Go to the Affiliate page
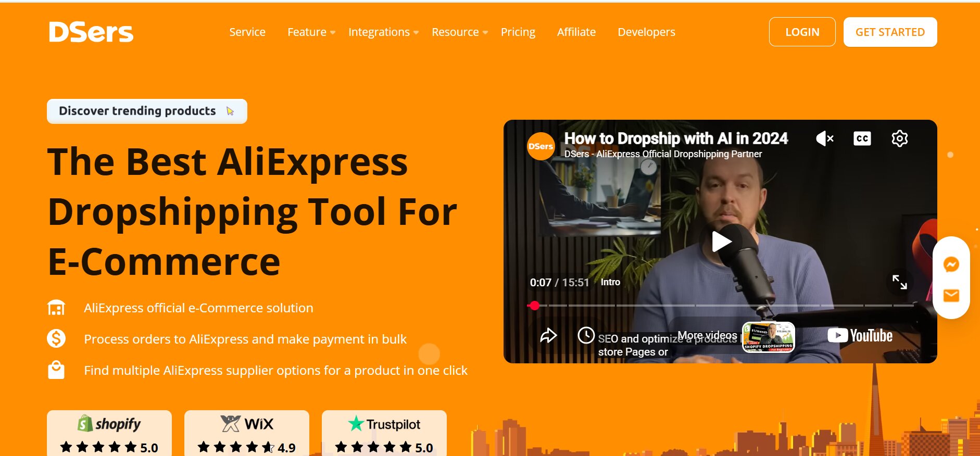The width and height of the screenshot is (980, 456). point(576,32)
